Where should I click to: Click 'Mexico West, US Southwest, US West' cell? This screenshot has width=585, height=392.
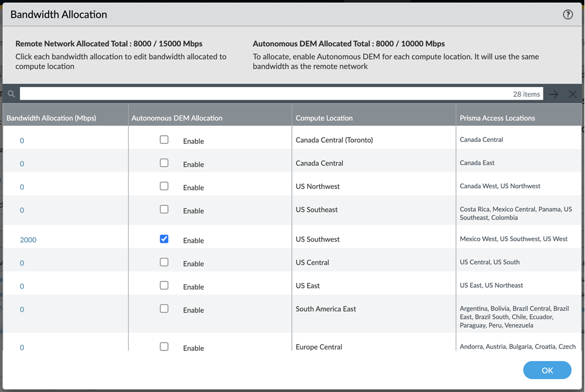click(514, 239)
